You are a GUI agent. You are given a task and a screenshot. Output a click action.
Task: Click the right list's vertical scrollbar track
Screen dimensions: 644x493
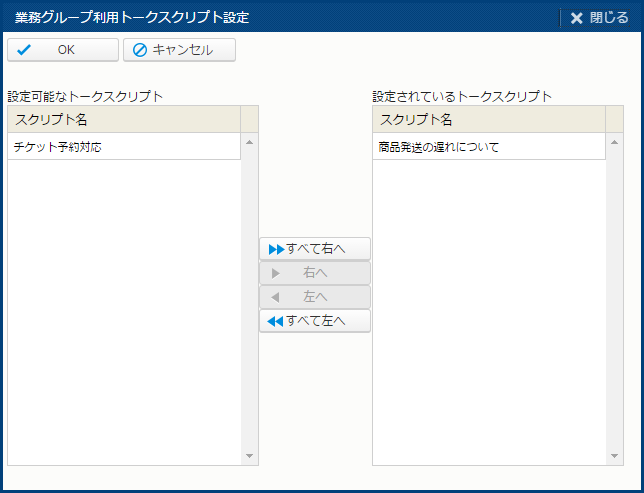[615, 300]
